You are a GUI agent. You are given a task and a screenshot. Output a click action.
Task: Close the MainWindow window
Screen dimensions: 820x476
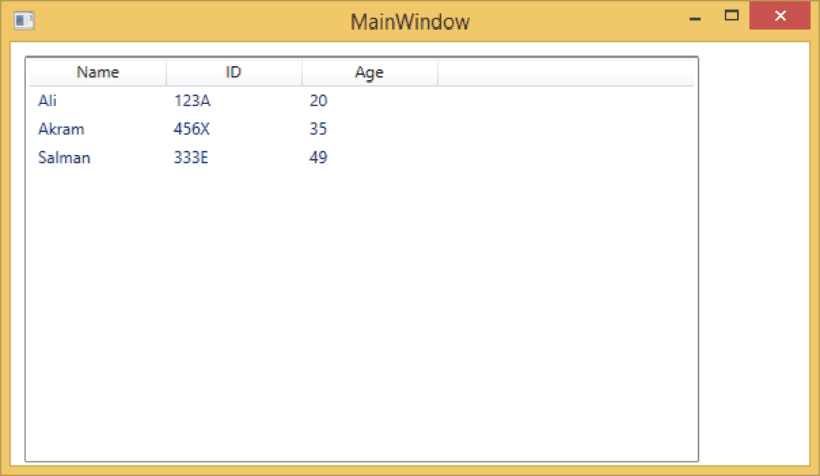coord(780,16)
